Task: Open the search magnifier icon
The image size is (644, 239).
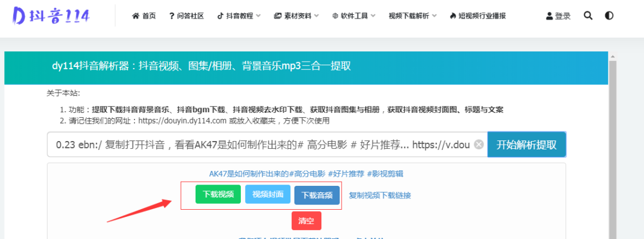Action: (x=588, y=16)
